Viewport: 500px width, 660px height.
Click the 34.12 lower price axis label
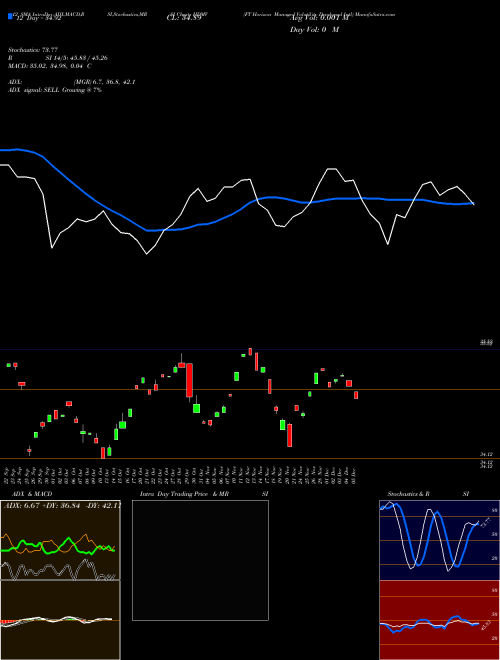pyautogui.click(x=486, y=454)
